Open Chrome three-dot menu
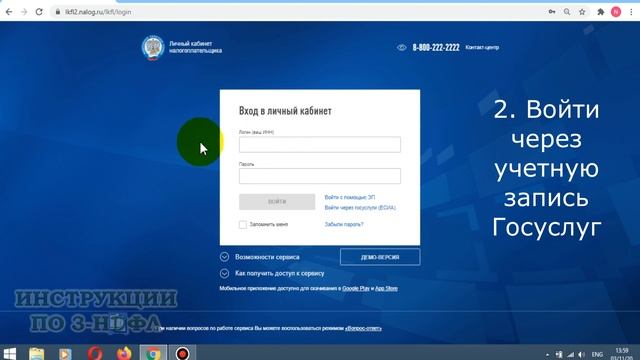Screen dimensions: 640x360 pyautogui.click(x=631, y=12)
